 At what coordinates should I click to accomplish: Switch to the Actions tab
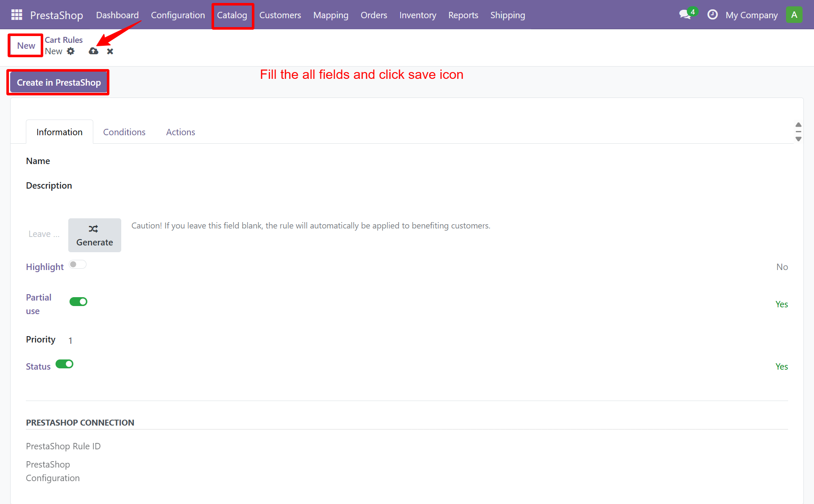click(180, 132)
